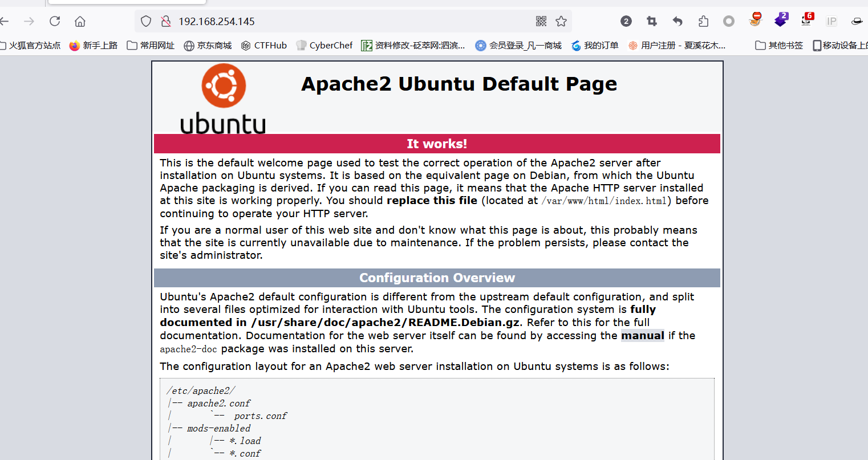Image resolution: width=868 pixels, height=460 pixels.
Task: Click the Ubuntu logo on the page
Action: [x=223, y=99]
